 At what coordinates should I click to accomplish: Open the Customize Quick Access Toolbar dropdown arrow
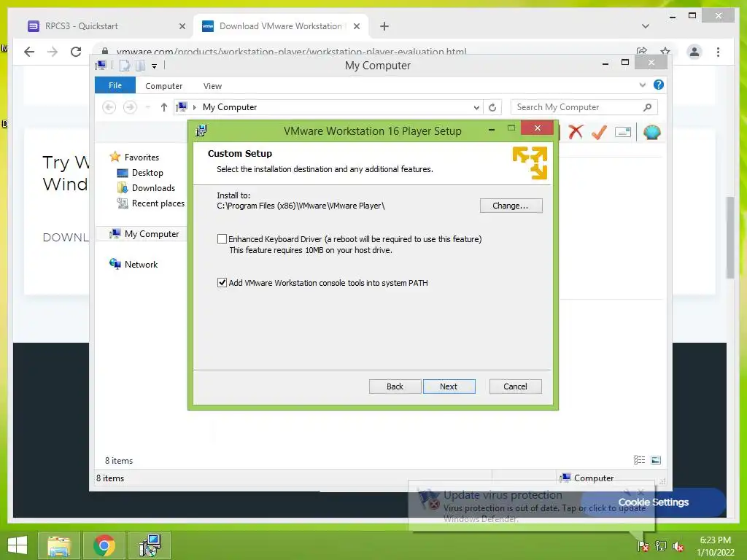click(x=155, y=66)
